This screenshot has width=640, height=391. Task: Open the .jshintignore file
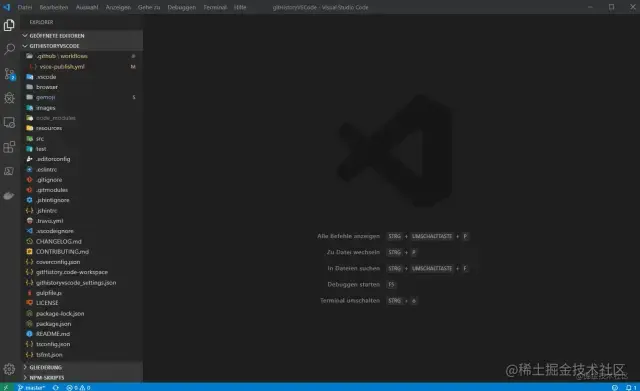82,200
